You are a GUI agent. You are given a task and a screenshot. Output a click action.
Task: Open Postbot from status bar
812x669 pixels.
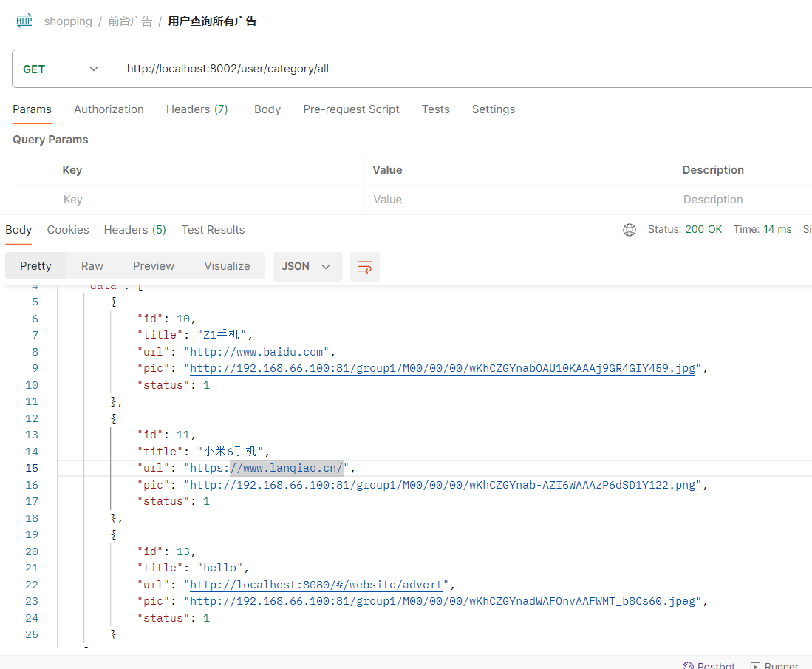709,665
